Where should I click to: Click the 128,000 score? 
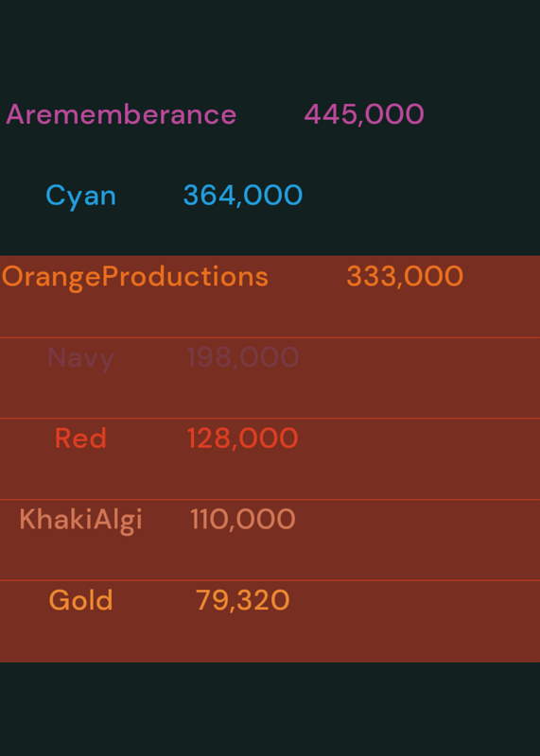(243, 438)
